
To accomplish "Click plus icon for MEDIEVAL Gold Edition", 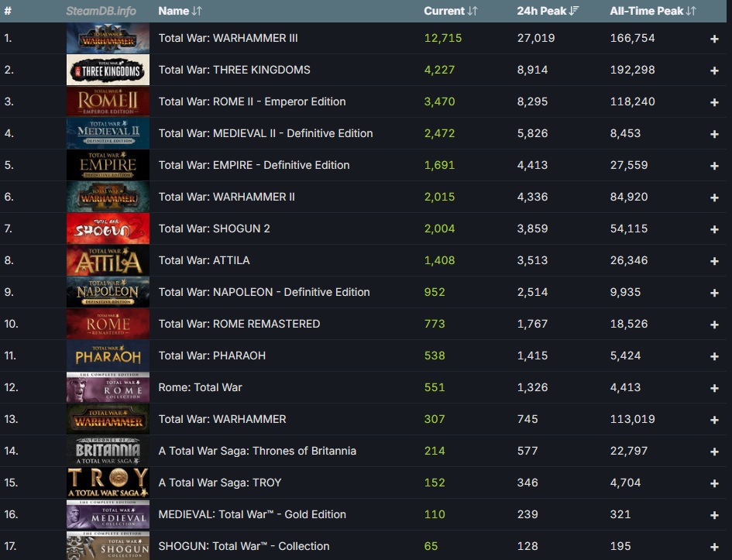I will pos(714,515).
